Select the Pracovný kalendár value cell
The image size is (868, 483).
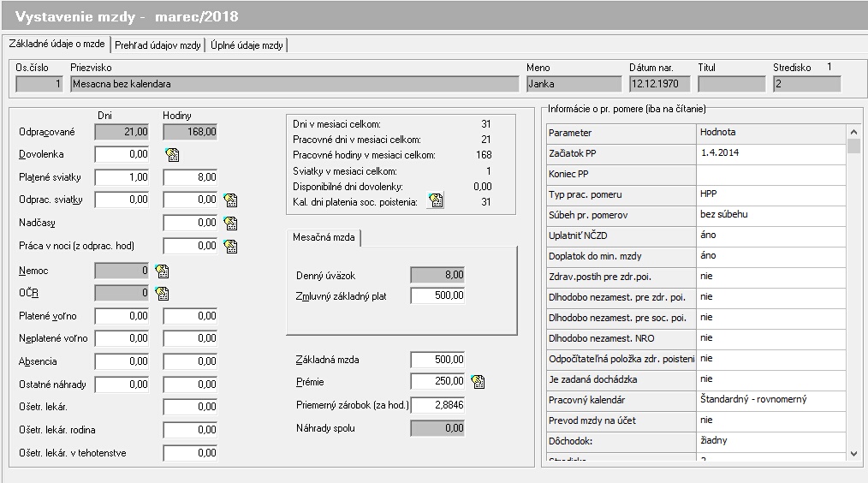pyautogui.click(x=771, y=399)
